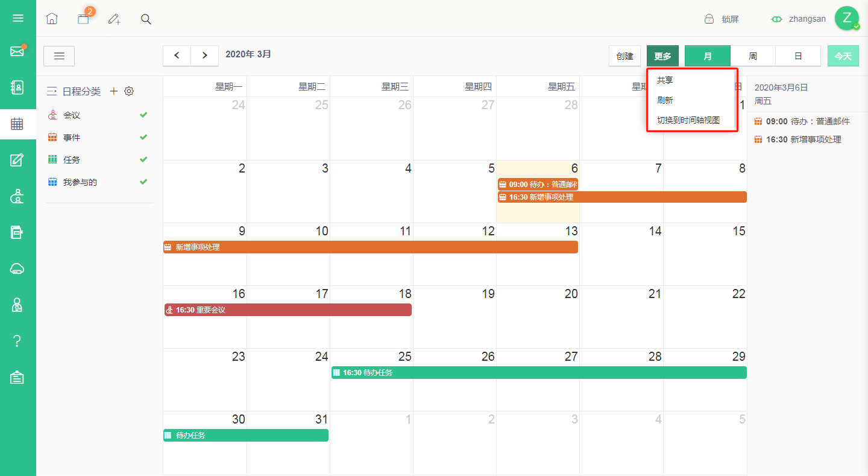Open the 09:00 待办 event on March 6
868x476 pixels.
tap(538, 185)
